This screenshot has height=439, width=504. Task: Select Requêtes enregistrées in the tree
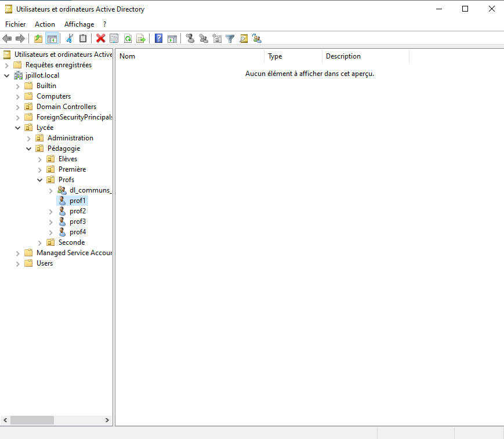pyautogui.click(x=59, y=65)
